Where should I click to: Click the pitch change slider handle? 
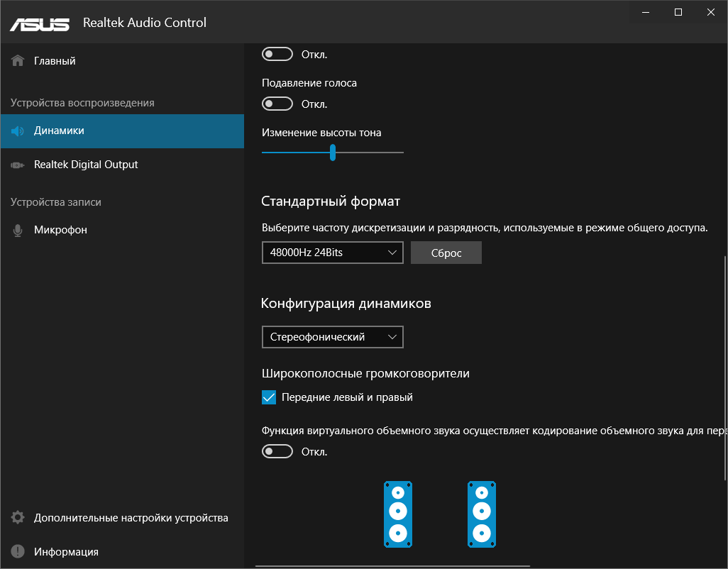(x=333, y=153)
